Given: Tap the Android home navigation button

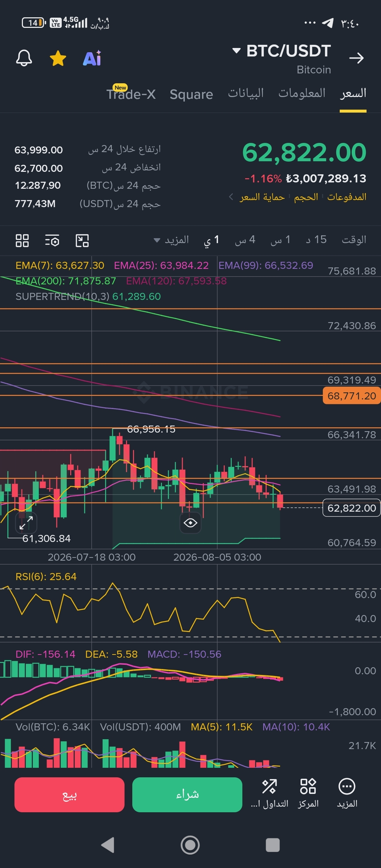Looking at the screenshot, I should (190, 845).
